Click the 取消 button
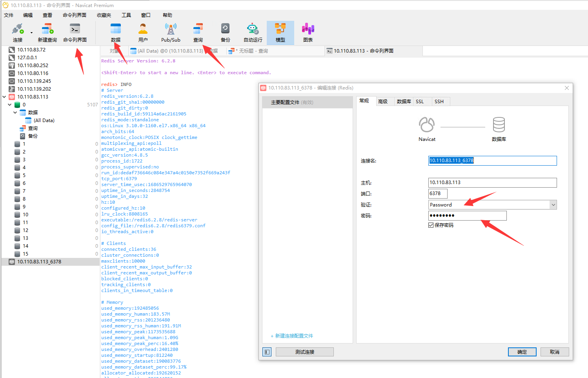Image resolution: width=588 pixels, height=378 pixels. (555, 352)
